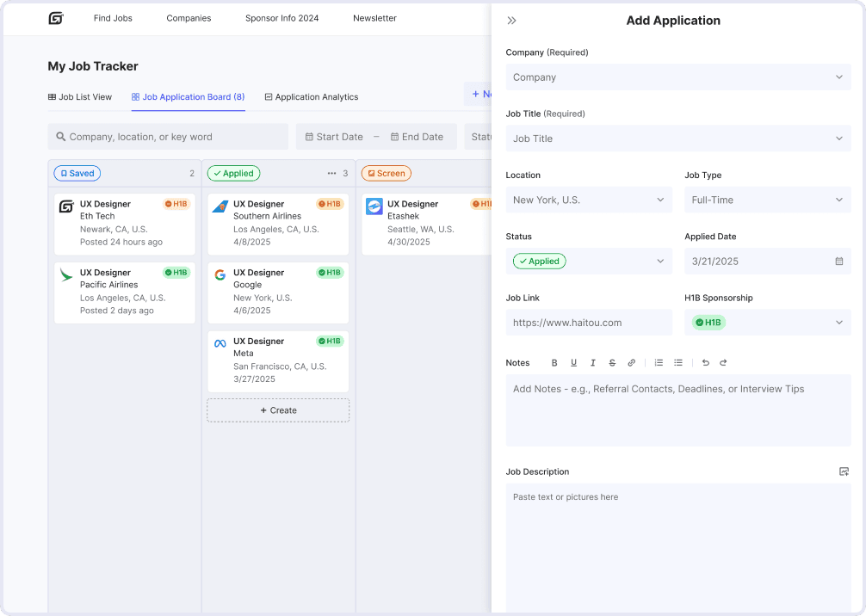Redo change in Notes toolbar
This screenshot has height=616, width=866.
[723, 363]
